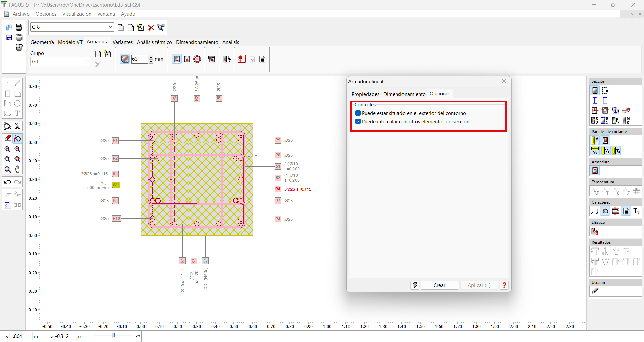Click the blue floppy disk save icon

click(x=9, y=38)
